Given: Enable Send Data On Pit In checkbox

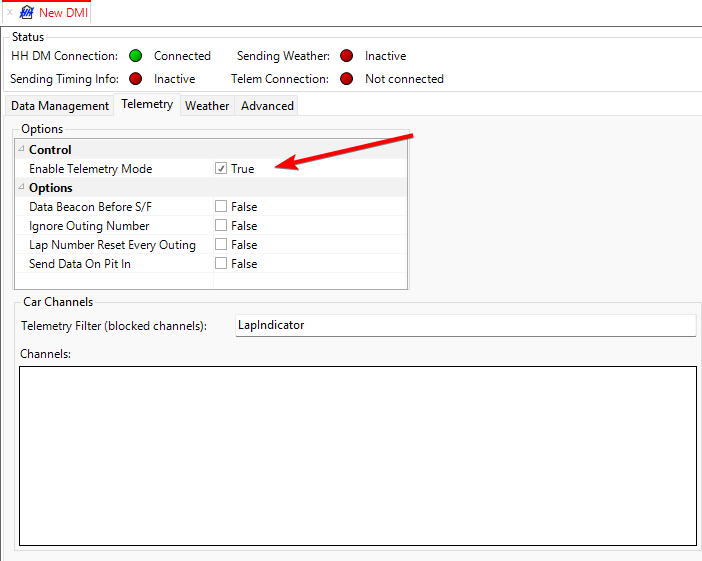Looking at the screenshot, I should [221, 264].
